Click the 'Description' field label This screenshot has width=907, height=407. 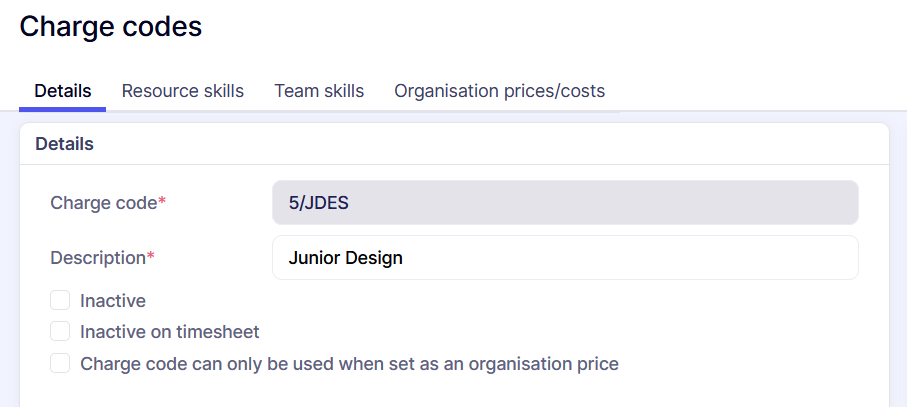coord(98,258)
